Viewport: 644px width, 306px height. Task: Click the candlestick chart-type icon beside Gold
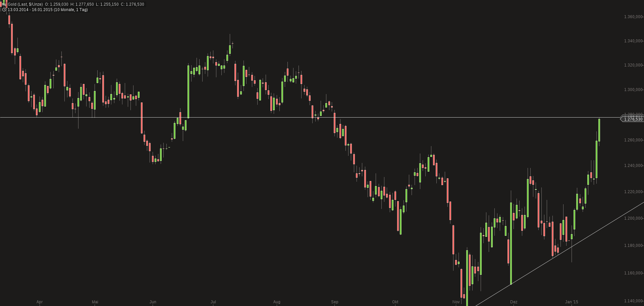point(4,4)
